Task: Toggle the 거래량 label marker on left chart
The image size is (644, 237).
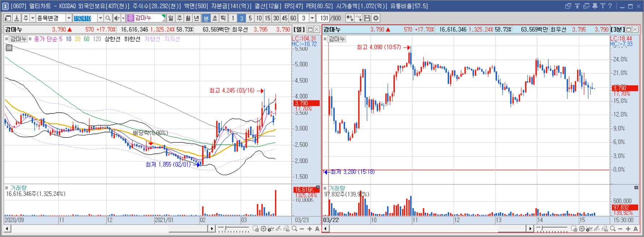Action: [7, 188]
